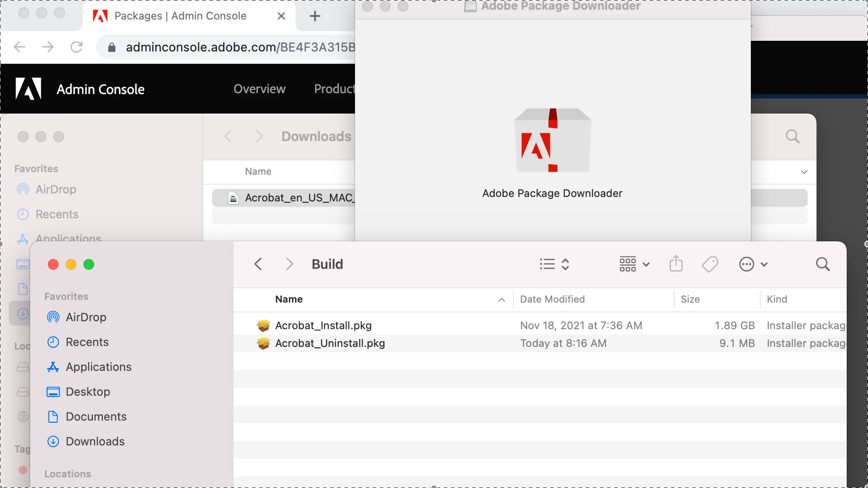Image resolution: width=868 pixels, height=488 pixels.
Task: Open AirDrop in Build window sidebar
Action: click(77, 317)
